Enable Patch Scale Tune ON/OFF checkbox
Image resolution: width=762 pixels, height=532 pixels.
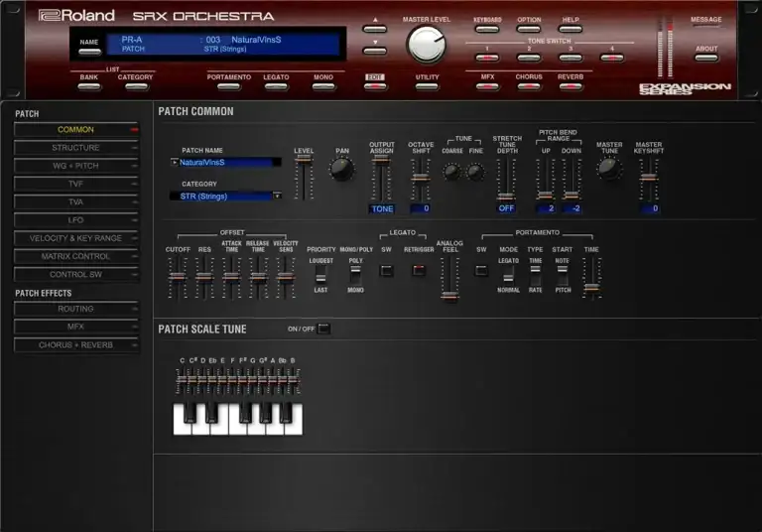[323, 329]
